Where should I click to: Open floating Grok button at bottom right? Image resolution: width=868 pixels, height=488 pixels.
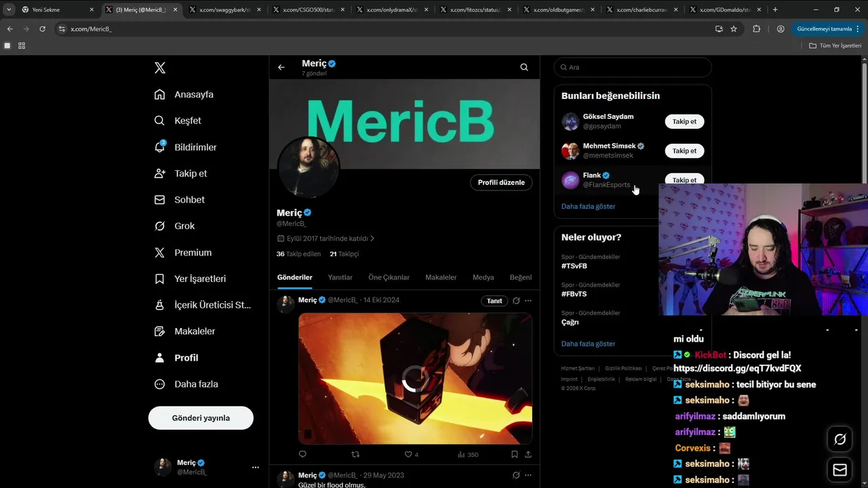click(840, 439)
